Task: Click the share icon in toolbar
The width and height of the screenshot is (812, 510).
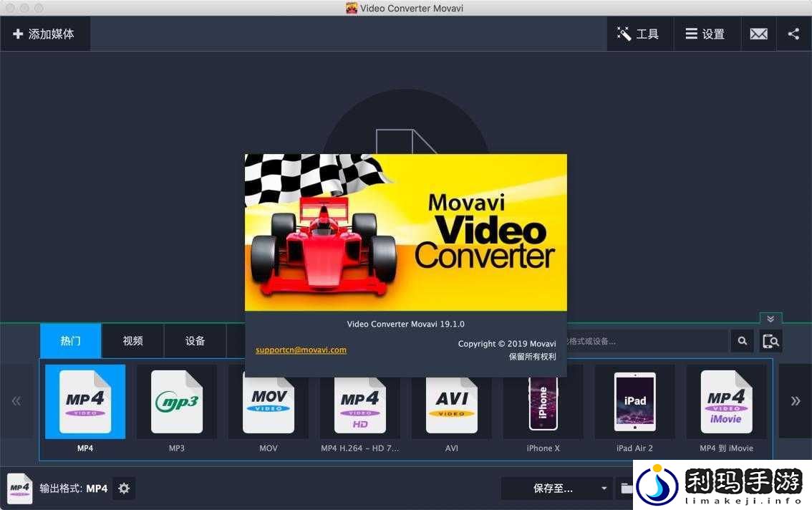Action: pyautogui.click(x=793, y=34)
